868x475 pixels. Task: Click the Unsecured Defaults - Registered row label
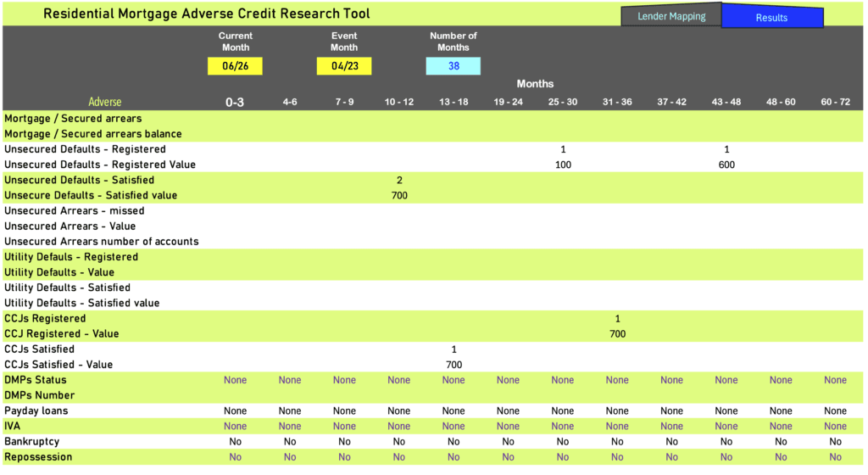tap(86, 149)
